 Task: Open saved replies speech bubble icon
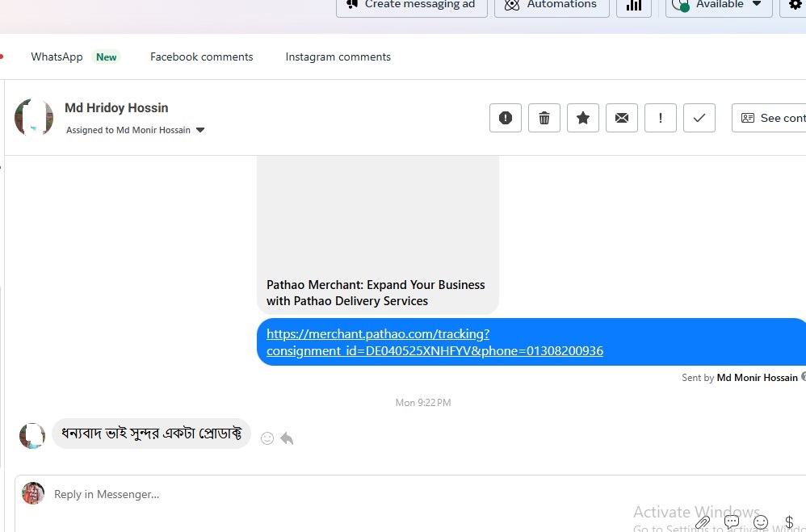[732, 522]
